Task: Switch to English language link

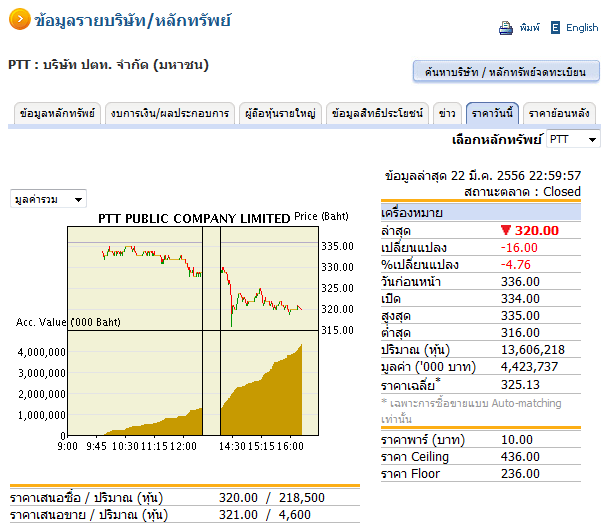Action: coord(582,28)
